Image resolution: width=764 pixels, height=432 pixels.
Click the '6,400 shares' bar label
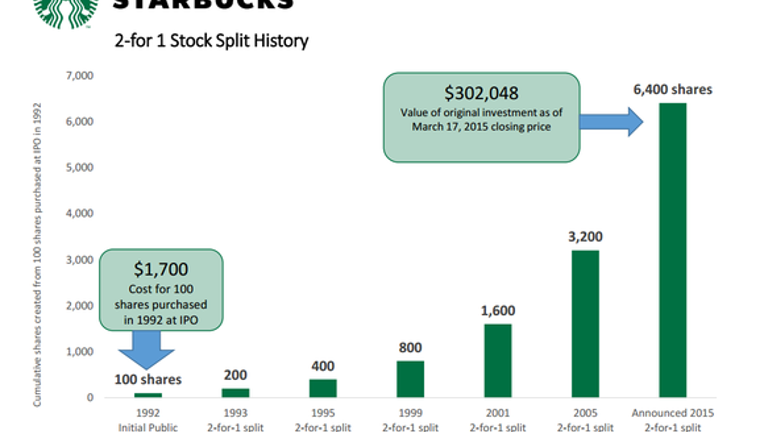pos(673,90)
